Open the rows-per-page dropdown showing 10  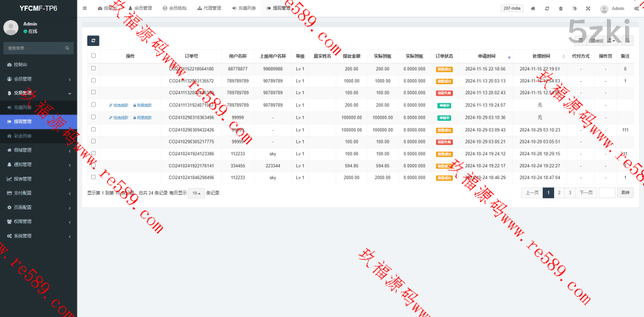pos(196,193)
